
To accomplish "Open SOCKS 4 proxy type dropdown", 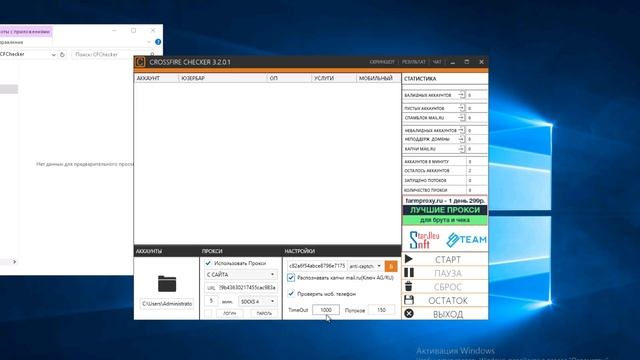I will [258, 302].
